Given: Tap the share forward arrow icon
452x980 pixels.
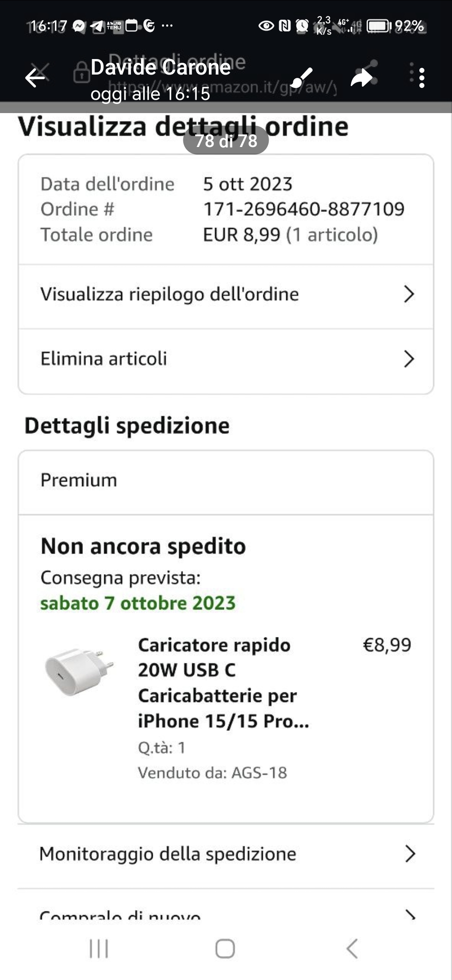Looking at the screenshot, I should tap(361, 77).
